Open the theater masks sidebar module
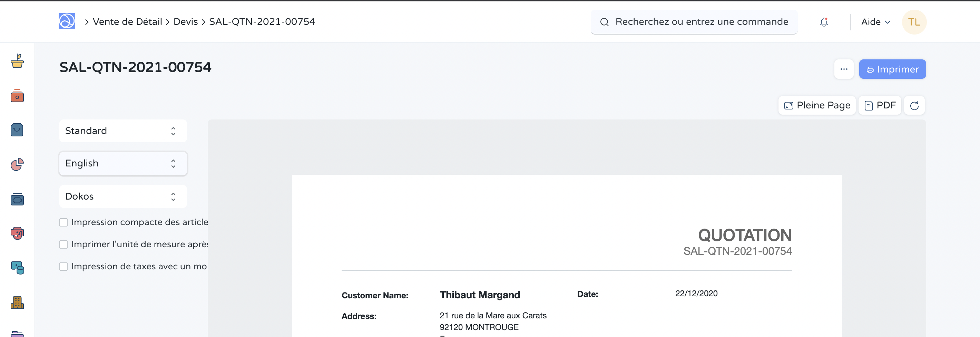 [17, 233]
